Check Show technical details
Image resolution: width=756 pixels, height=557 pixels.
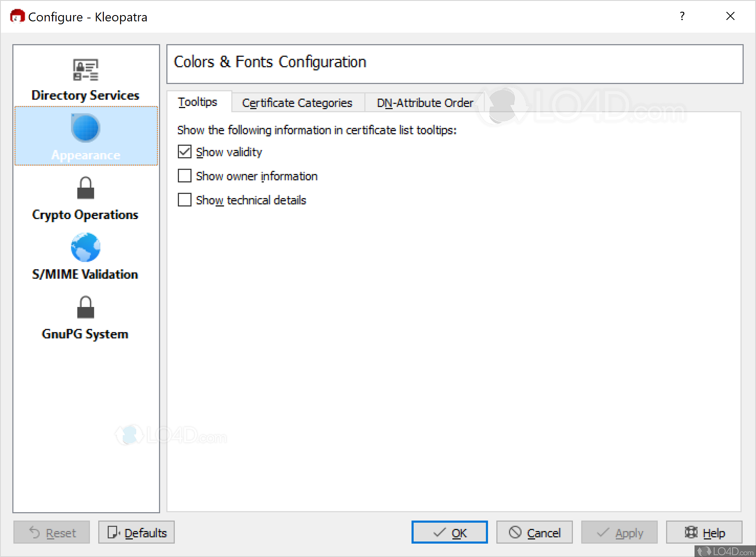click(x=184, y=200)
